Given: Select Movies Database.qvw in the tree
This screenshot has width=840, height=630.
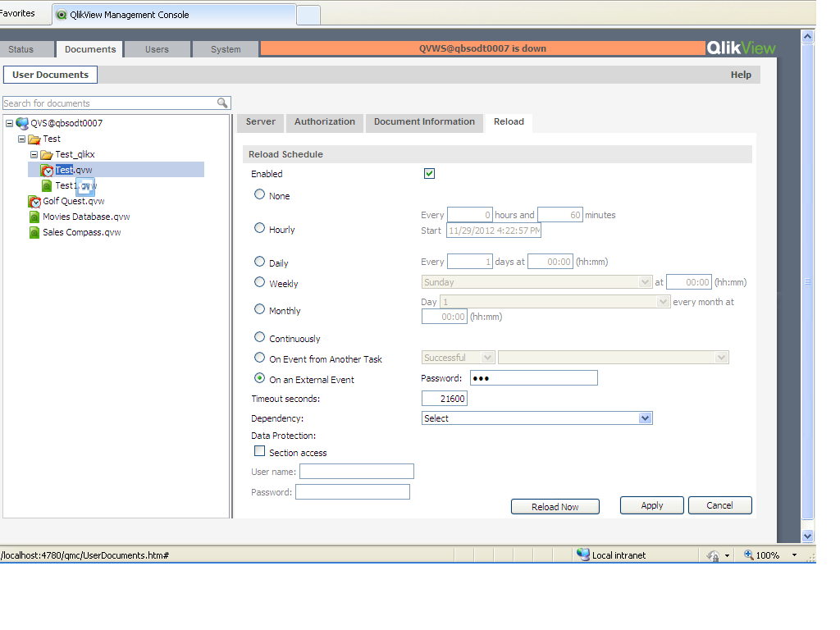Looking at the screenshot, I should tap(86, 217).
